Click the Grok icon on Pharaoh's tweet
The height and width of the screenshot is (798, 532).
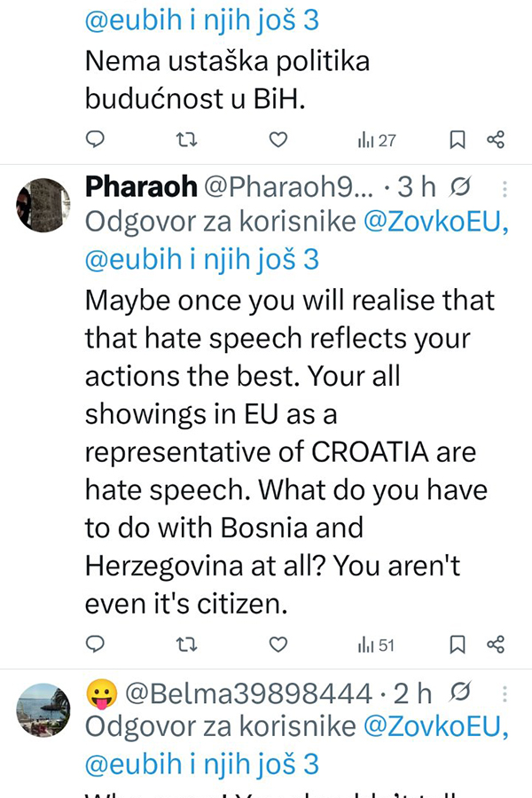click(461, 187)
